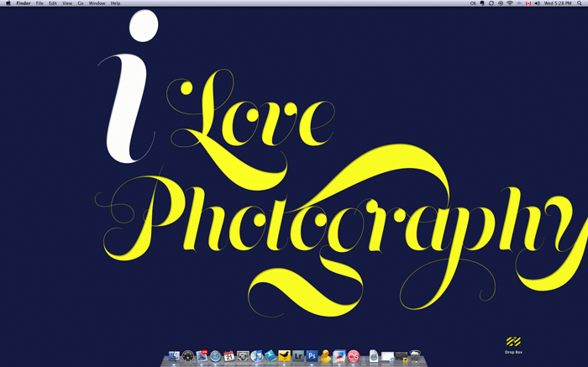The height and width of the screenshot is (367, 588).
Task: Open the Go menu
Action: click(81, 3)
